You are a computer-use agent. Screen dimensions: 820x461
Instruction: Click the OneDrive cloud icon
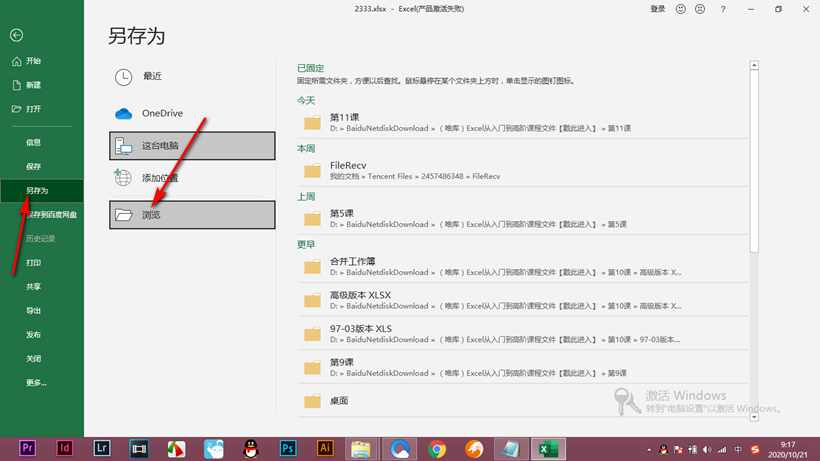coord(123,113)
